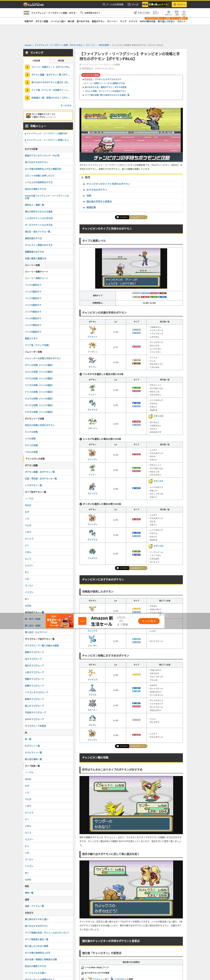
Task: Open ポケモン図鑑 in the top navigation
Action: point(42,21)
